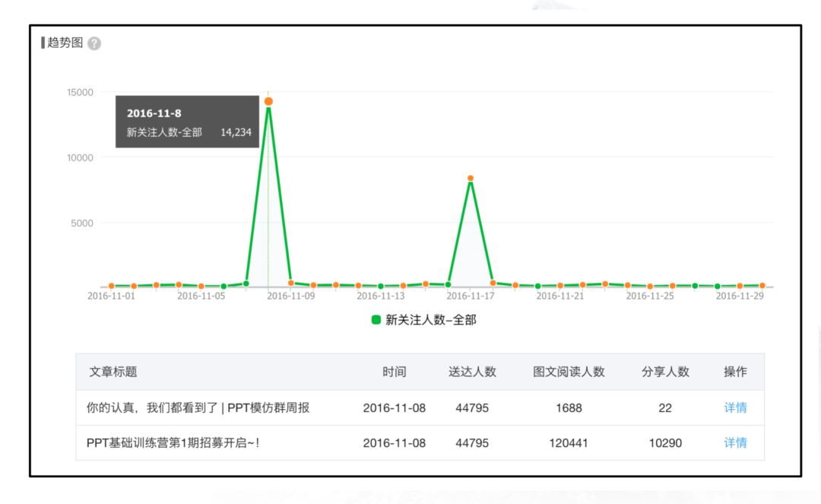Image resolution: width=821 pixels, height=504 pixels.
Task: Select the share count 22
Action: (x=665, y=407)
